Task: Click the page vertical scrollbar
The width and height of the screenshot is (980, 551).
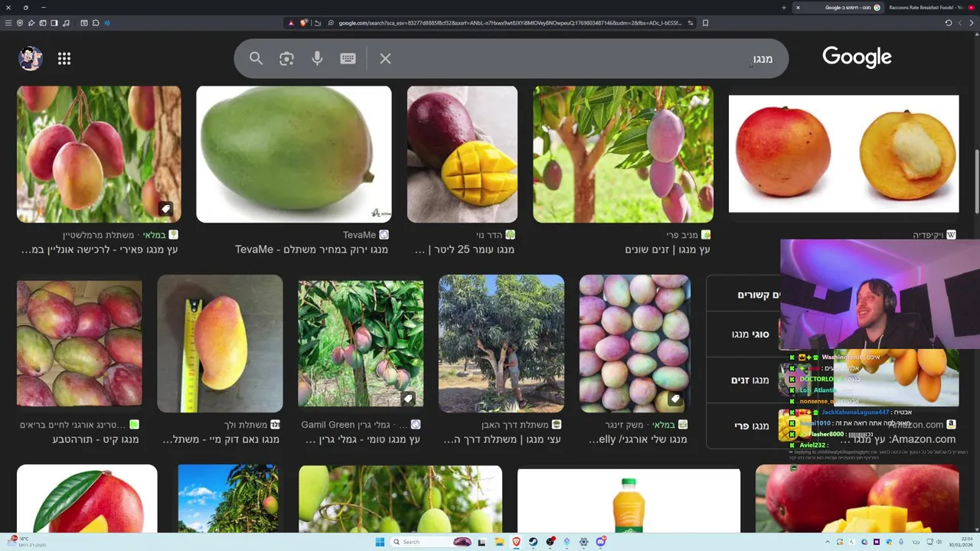Action: click(976, 184)
